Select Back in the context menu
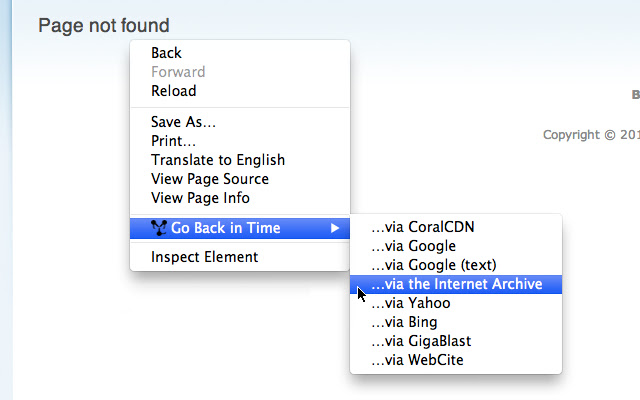The height and width of the screenshot is (400, 640). click(167, 53)
